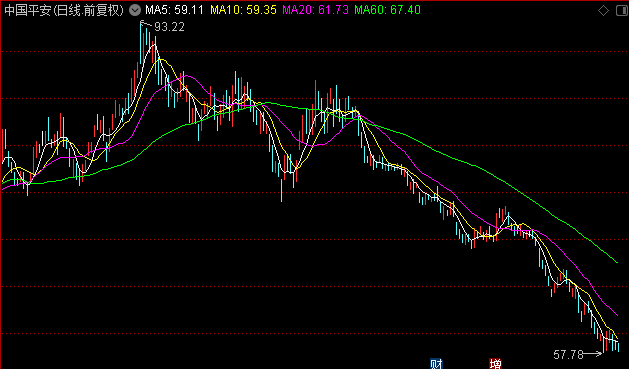This screenshot has width=629, height=369.
Task: Click the diamond icon at top right
Action: pos(603,11)
